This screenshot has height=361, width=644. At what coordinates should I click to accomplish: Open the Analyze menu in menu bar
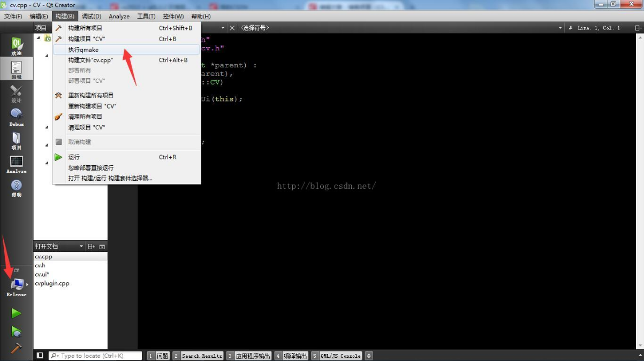(x=119, y=17)
